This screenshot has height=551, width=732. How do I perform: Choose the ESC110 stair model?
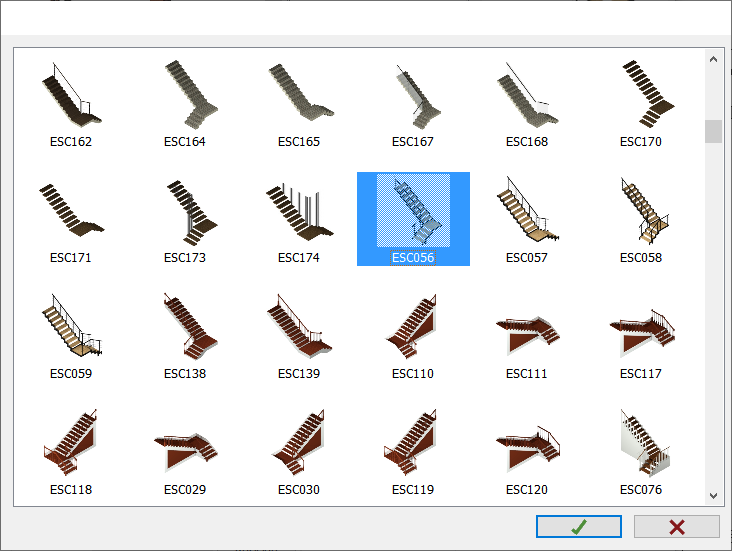click(413, 327)
